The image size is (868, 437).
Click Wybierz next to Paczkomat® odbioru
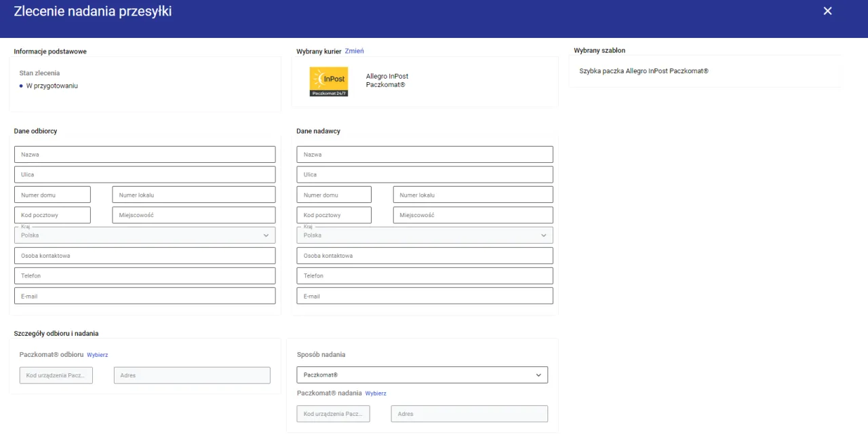pos(97,354)
